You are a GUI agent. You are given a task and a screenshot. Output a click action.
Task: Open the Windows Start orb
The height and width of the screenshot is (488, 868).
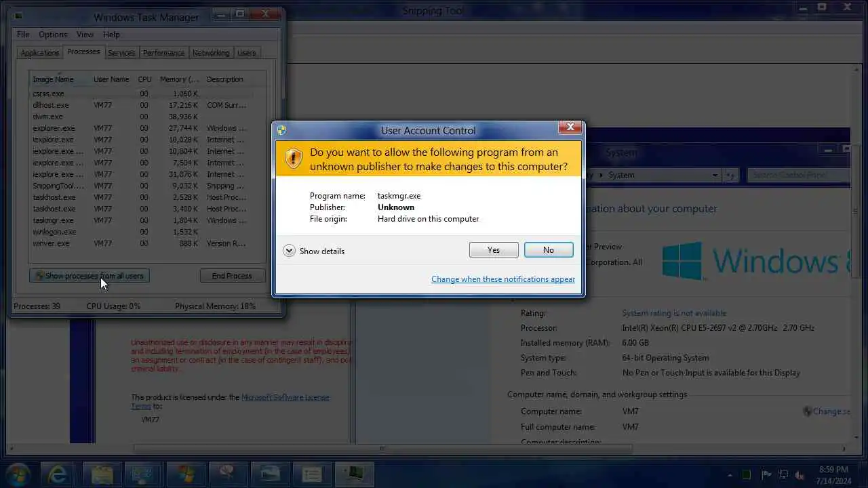click(18, 474)
